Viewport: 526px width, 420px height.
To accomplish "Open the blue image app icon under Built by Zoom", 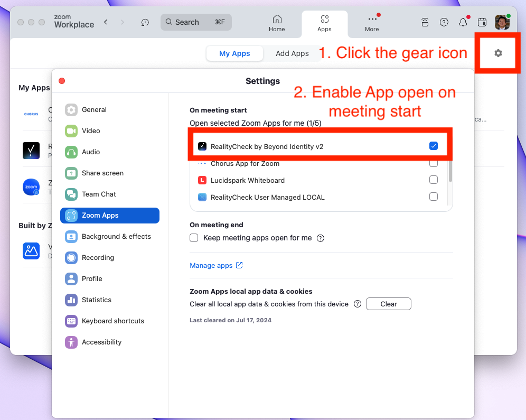I will [31, 251].
